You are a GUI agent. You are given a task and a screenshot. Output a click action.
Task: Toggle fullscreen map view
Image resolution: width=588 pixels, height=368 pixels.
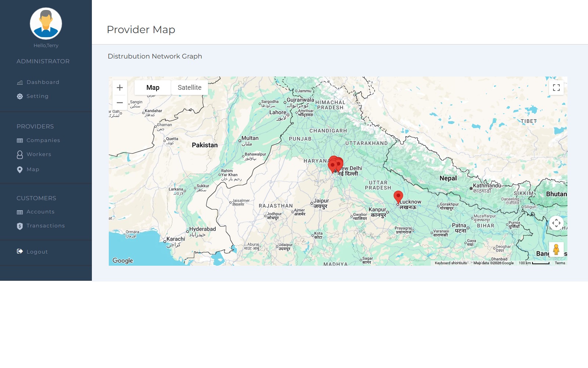pyautogui.click(x=556, y=88)
